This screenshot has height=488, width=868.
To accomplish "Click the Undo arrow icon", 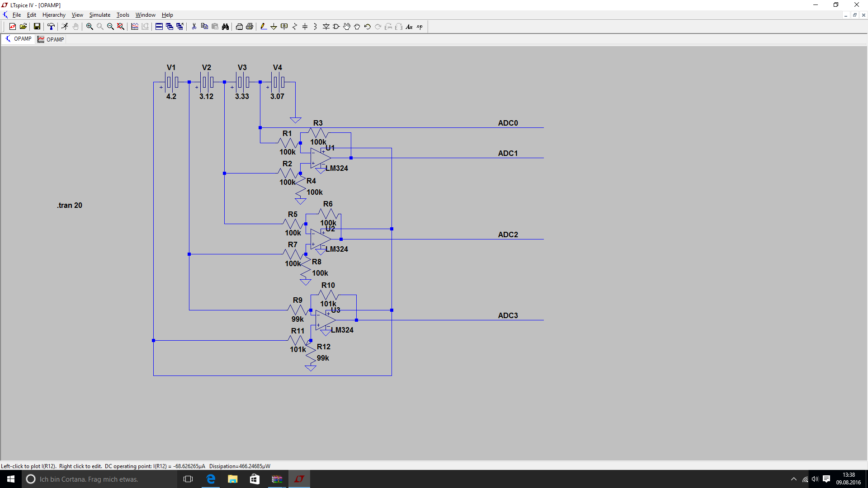I will (368, 27).
